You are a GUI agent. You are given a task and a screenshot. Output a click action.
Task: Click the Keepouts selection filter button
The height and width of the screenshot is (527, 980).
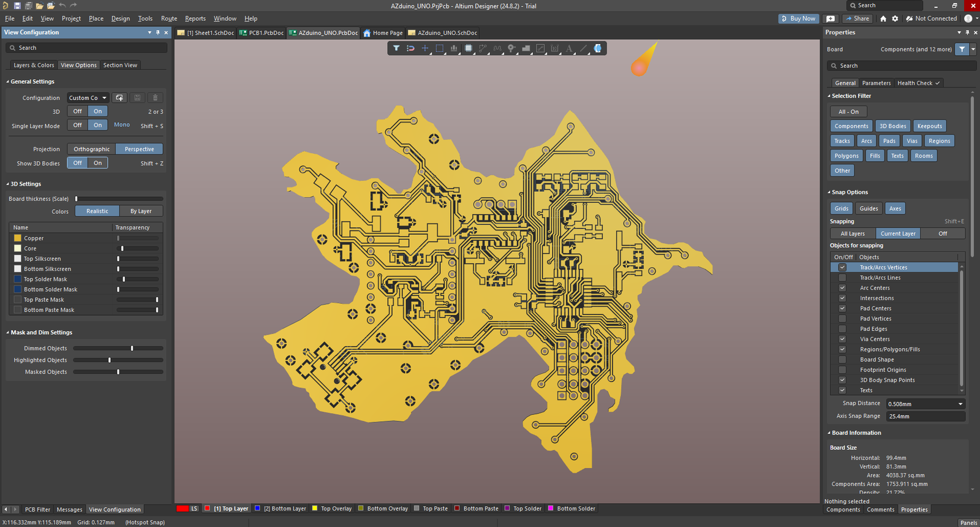(x=929, y=126)
